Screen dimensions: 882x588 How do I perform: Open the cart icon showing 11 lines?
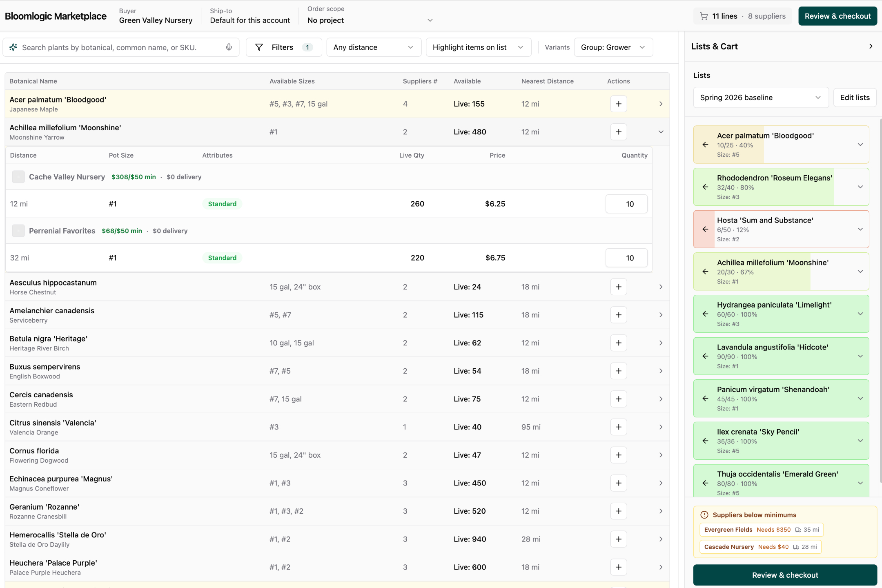tap(705, 16)
